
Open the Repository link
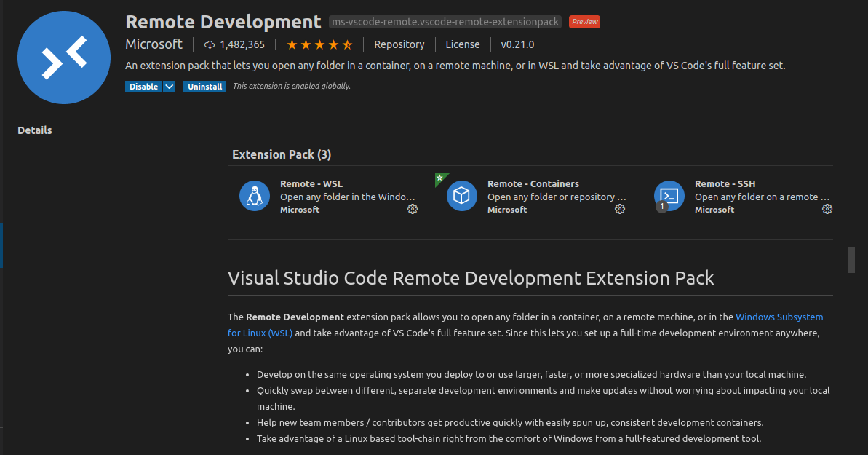(x=399, y=44)
